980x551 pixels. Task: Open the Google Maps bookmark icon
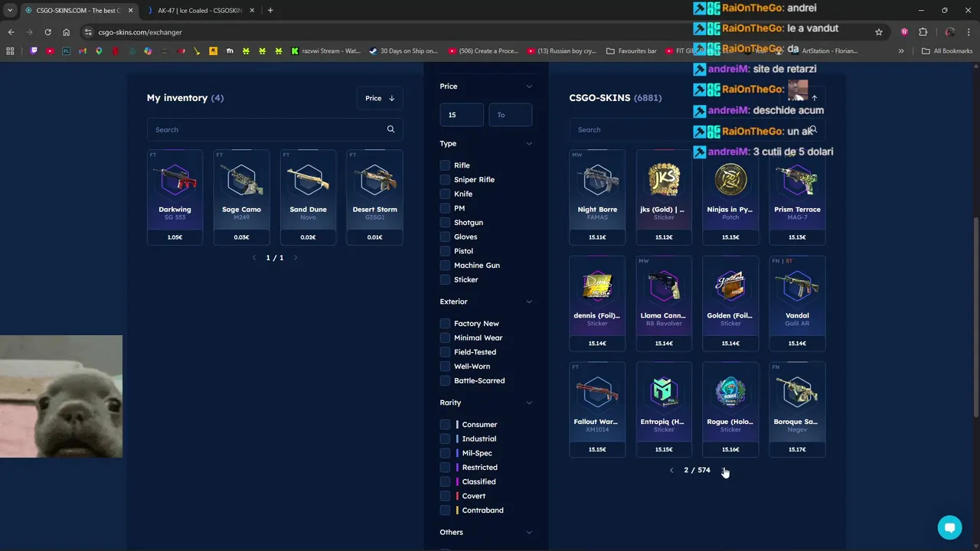pos(99,51)
